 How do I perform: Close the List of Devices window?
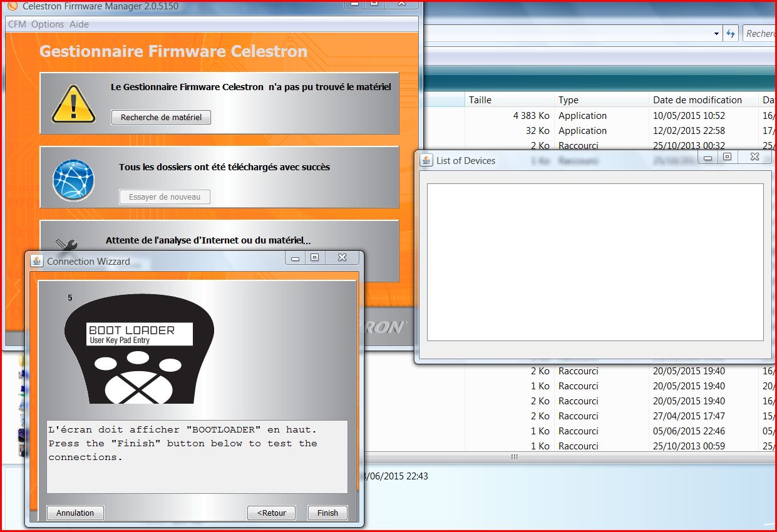[x=754, y=157]
